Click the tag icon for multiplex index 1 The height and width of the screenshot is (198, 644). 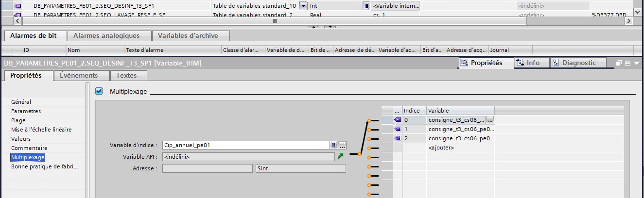tap(397, 129)
